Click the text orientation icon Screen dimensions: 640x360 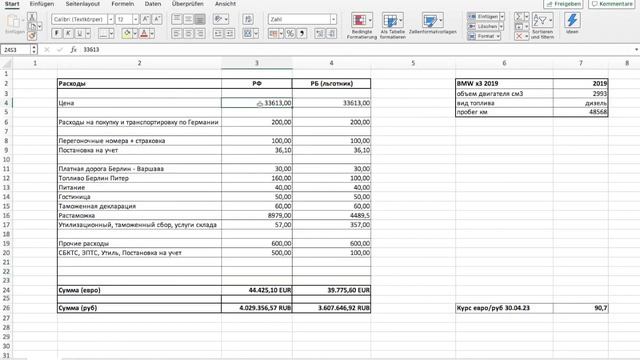point(219,19)
